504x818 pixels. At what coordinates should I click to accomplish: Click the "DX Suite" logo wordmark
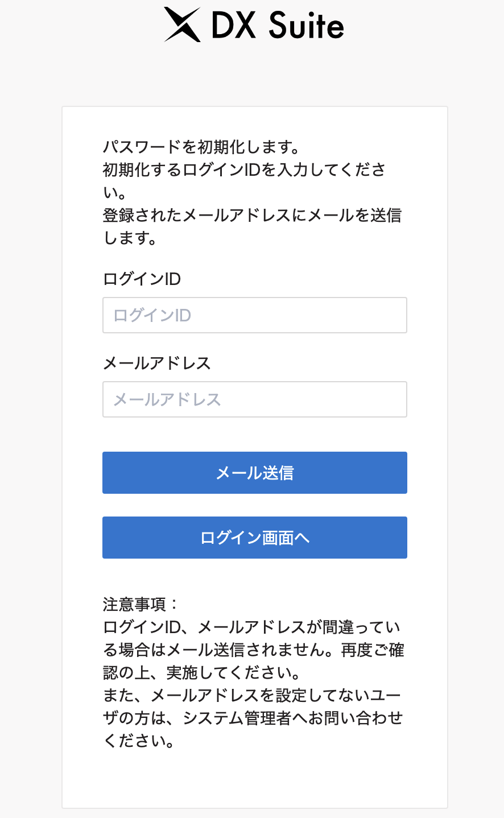(278, 26)
